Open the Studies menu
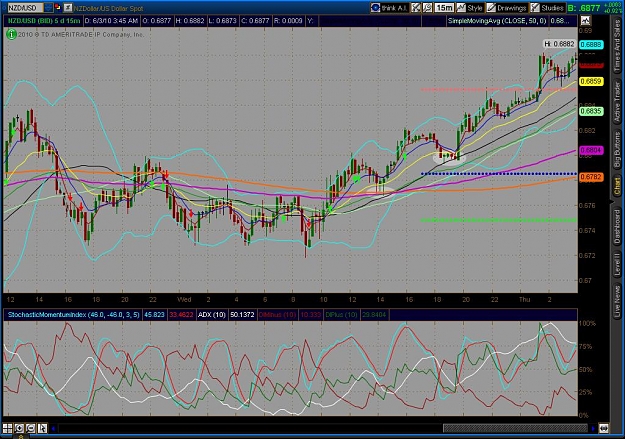625x439 pixels. point(547,8)
